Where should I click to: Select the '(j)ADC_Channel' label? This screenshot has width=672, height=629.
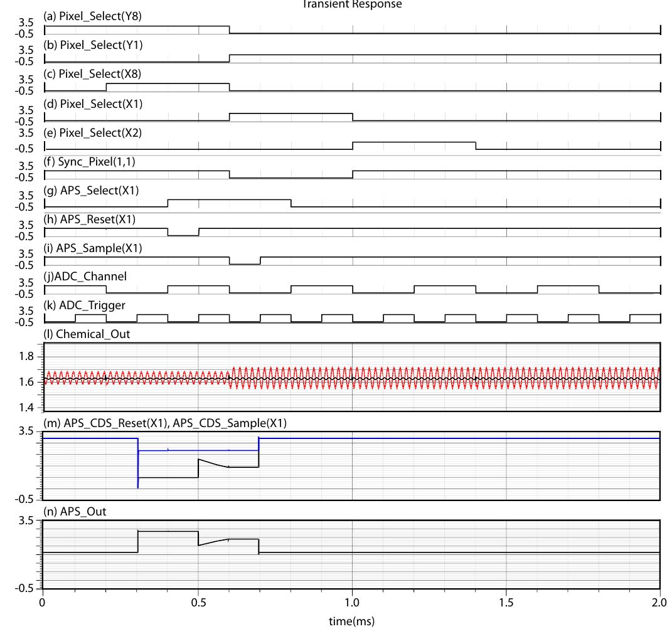coord(85,277)
